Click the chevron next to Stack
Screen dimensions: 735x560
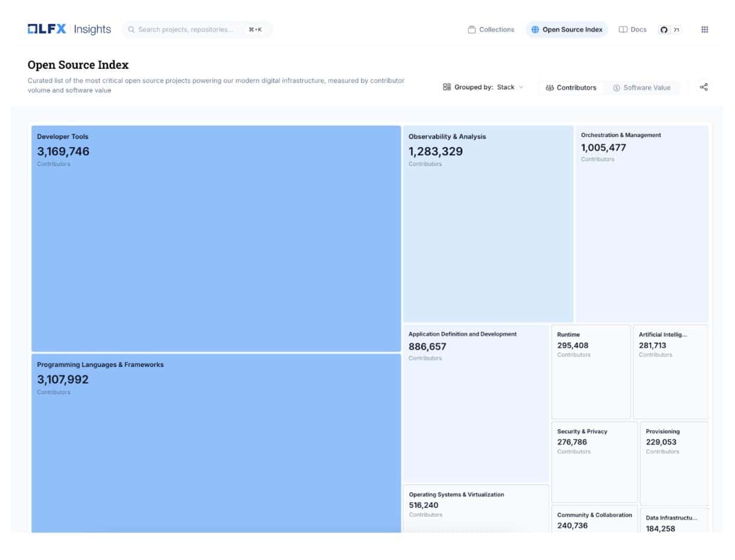tap(521, 87)
